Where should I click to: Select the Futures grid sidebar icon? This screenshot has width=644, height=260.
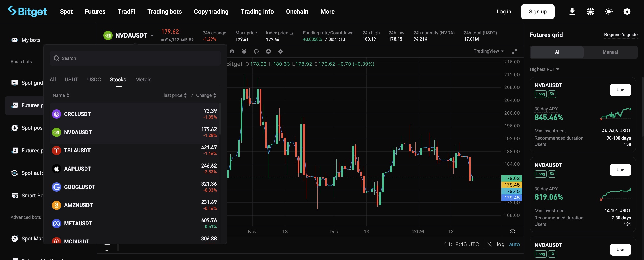tap(15, 105)
